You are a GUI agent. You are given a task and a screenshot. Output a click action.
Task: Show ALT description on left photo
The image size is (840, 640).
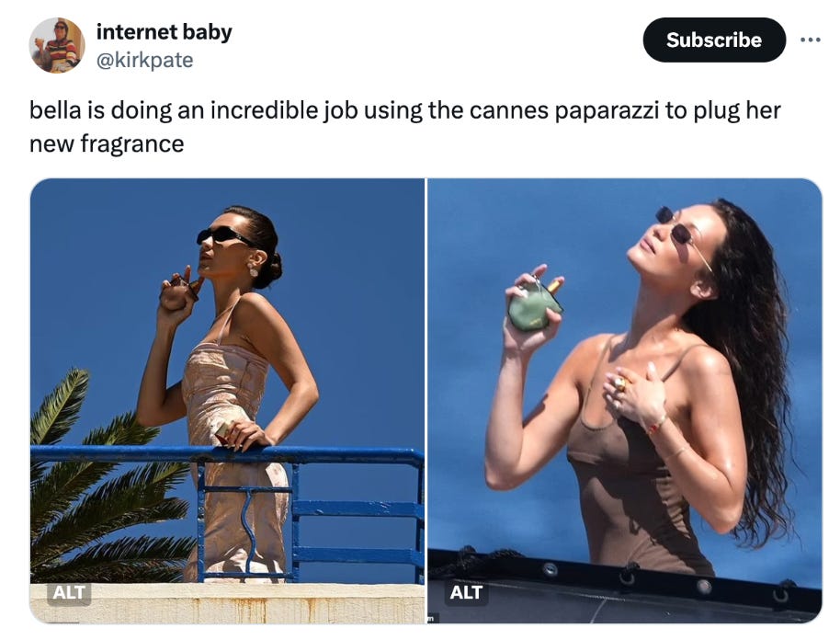(69, 593)
